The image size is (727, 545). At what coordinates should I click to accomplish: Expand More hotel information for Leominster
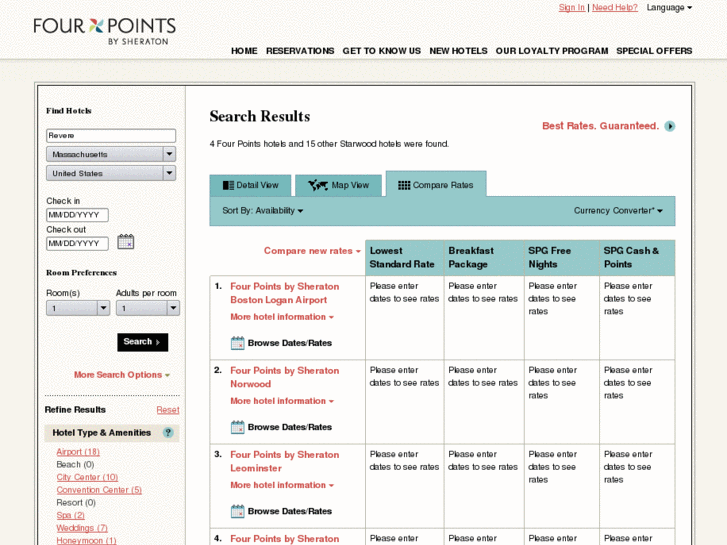[x=282, y=485]
